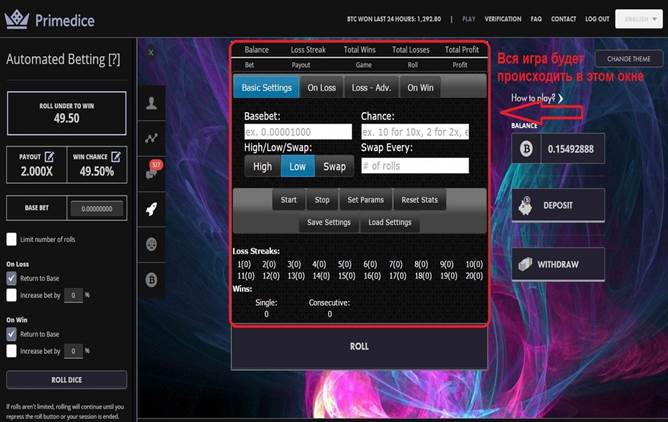Click the piggy bank Deposit icon
Viewport: 668px width, 422px height.
(x=525, y=205)
